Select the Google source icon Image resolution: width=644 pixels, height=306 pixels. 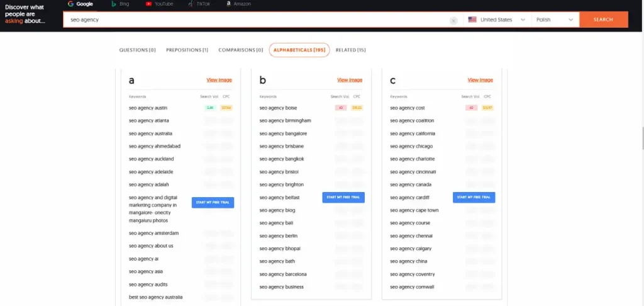(70, 4)
